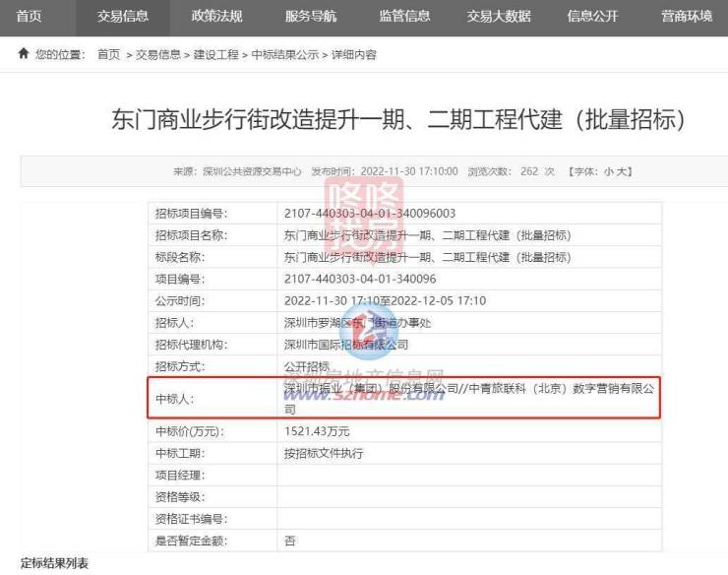Viewport: 728px width, 575px height.
Task: Select the 招标项目名称 value cell
Action: pyautogui.click(x=469, y=235)
